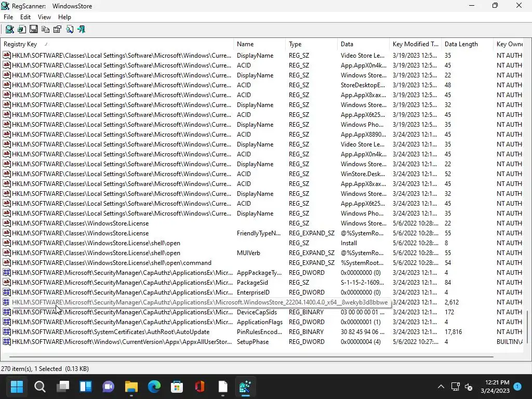Click the 'Install' data cell
This screenshot has height=399, width=532.
[349, 243]
